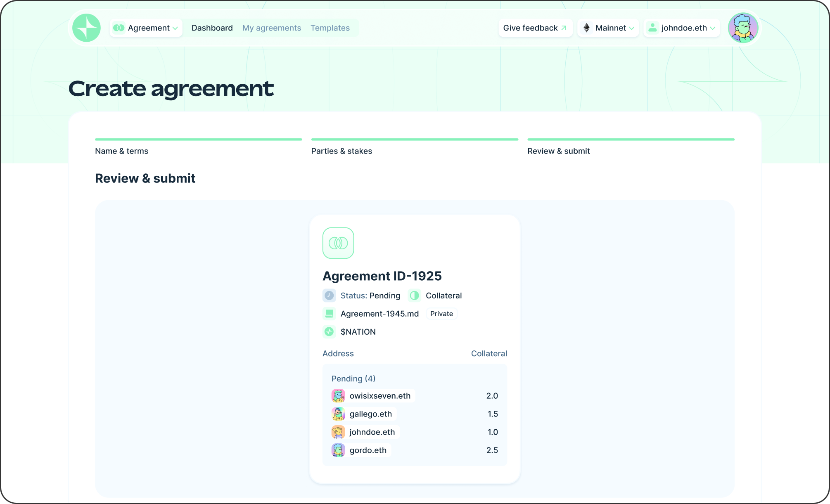The image size is (830, 504).
Task: Click the 2.5 collateral value
Action: pyautogui.click(x=492, y=450)
